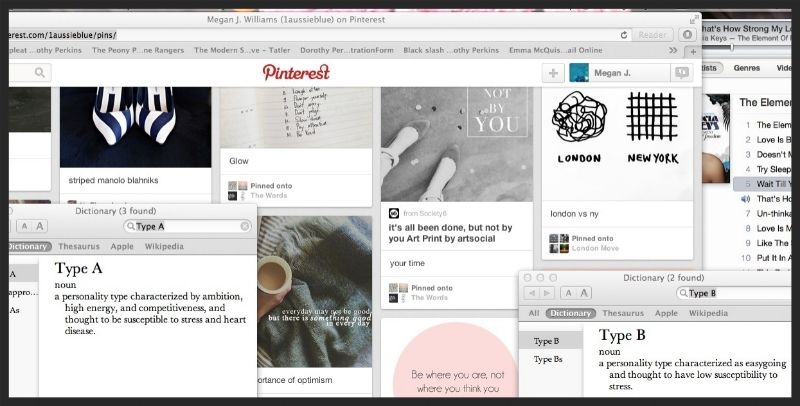Viewport: 800px width, 406px height.
Task: Open the coffee cup optimism pin image
Action: (314, 291)
